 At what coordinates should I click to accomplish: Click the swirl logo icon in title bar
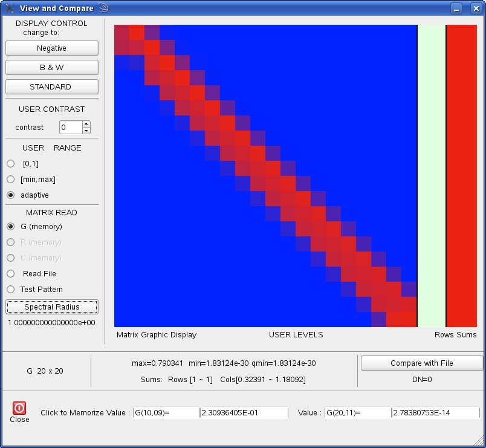[104, 8]
